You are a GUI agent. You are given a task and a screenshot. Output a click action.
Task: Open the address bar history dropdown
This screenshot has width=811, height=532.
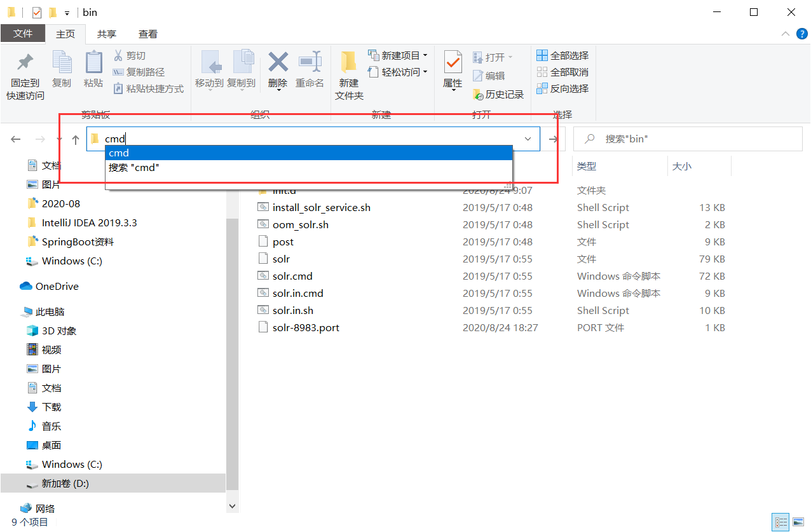[x=527, y=139]
